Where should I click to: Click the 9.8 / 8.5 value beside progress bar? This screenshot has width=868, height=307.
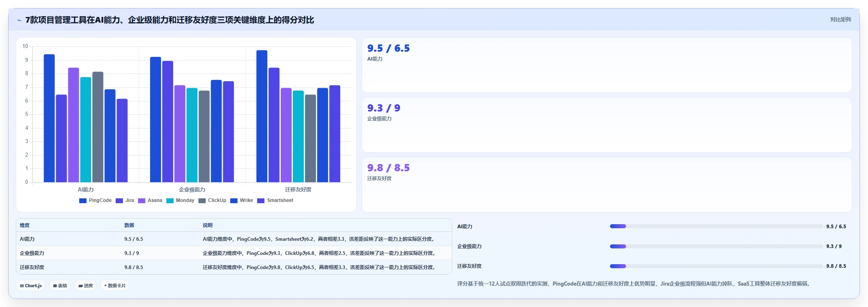[836, 266]
